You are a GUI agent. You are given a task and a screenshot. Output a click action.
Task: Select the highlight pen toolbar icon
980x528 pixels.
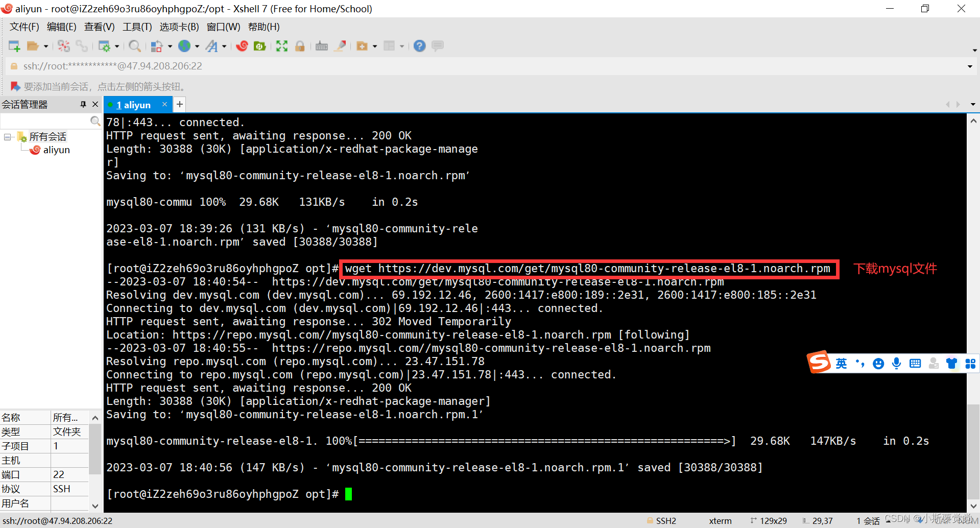[x=340, y=45]
